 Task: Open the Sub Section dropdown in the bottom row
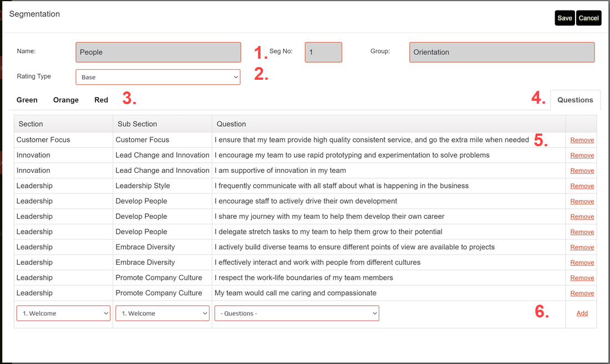162,313
